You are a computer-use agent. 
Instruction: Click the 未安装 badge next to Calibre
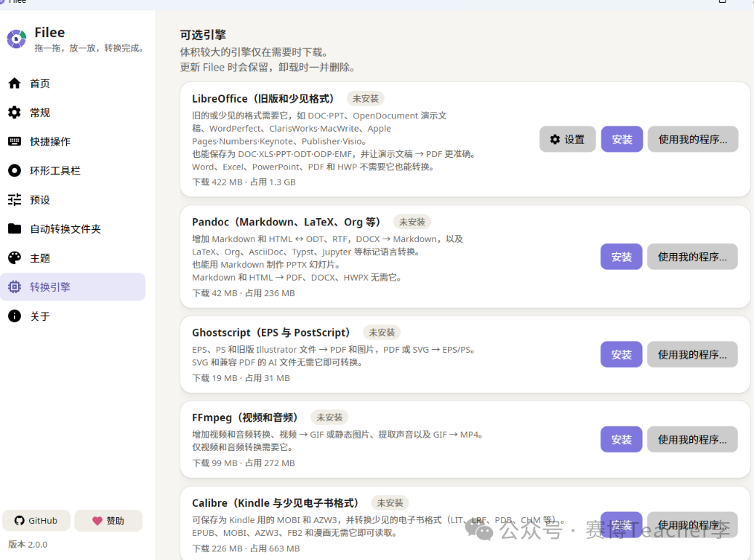(x=390, y=503)
